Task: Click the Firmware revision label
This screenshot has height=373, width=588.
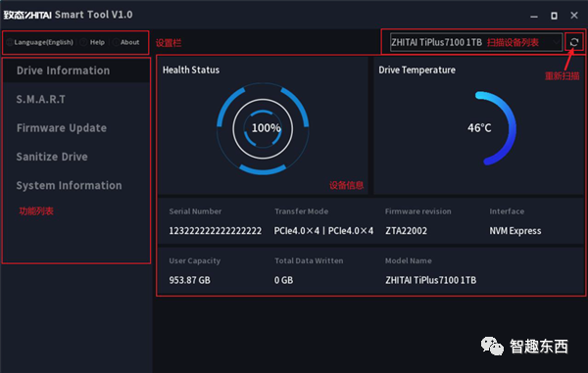Action: point(418,211)
